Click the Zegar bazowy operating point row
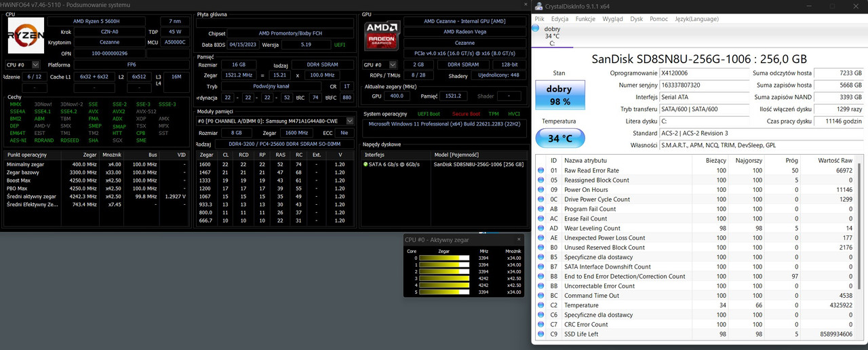 (98, 172)
